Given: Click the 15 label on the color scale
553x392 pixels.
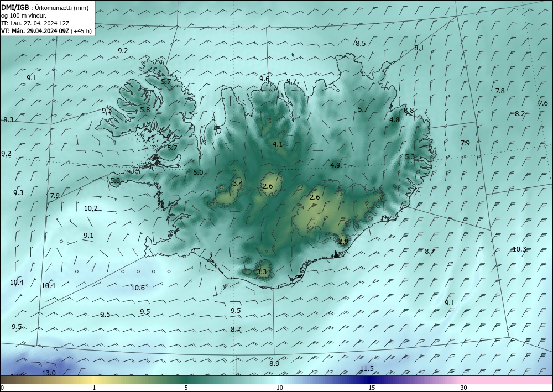Looking at the screenshot, I should coord(372,388).
